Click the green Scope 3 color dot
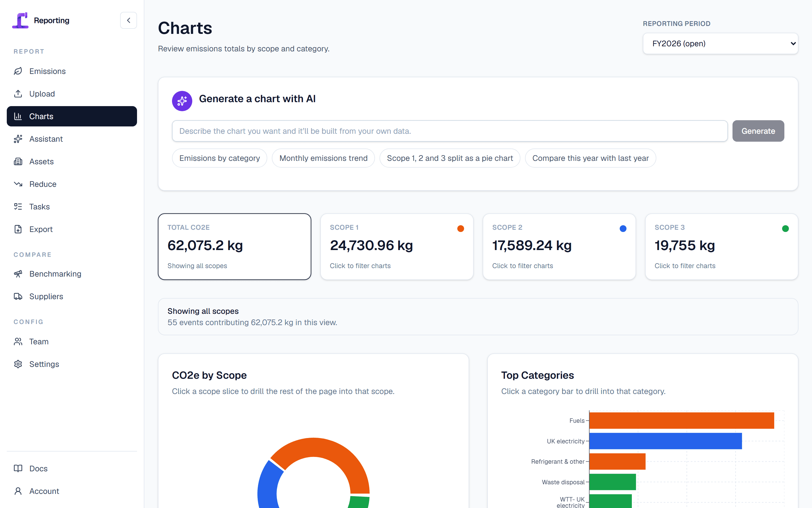812x508 pixels. (785, 229)
